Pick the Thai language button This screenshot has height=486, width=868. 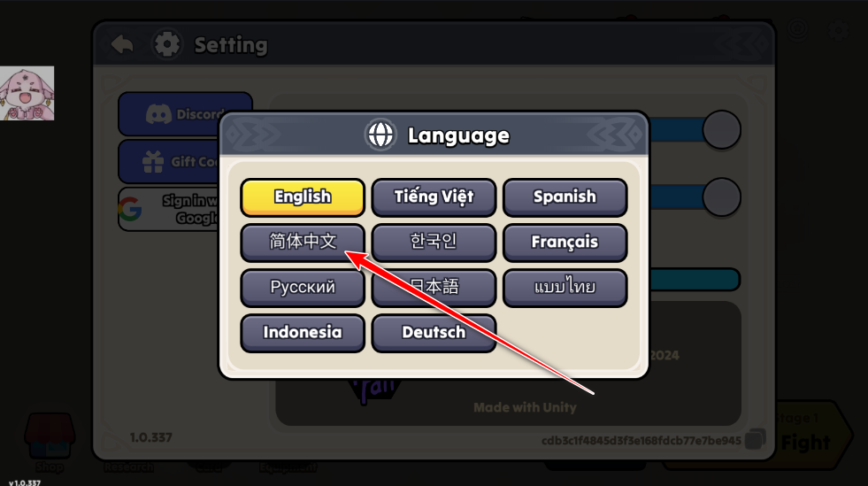click(565, 288)
